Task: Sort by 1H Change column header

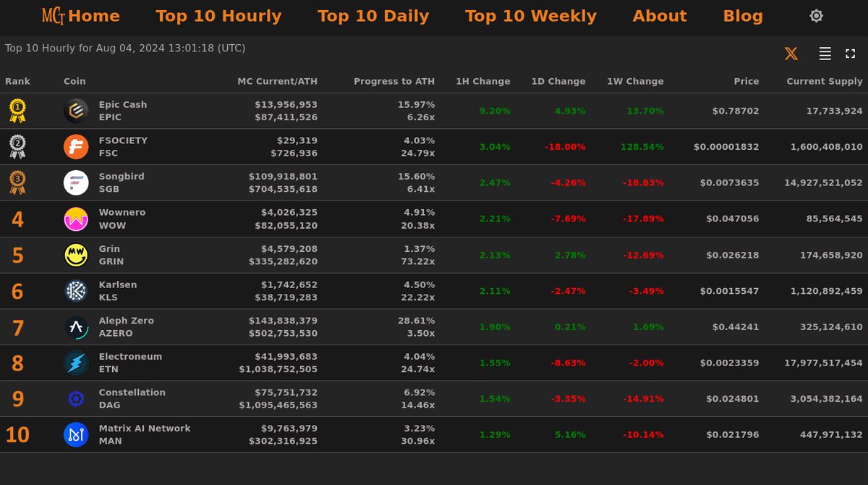Action: coord(483,81)
